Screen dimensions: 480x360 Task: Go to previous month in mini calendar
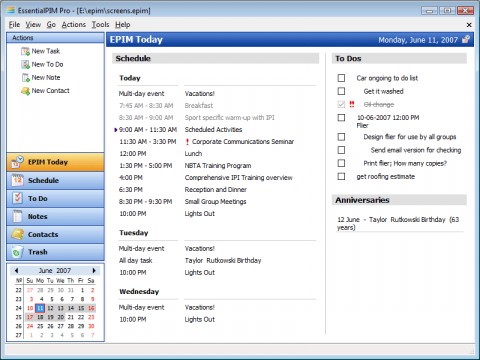click(16, 270)
